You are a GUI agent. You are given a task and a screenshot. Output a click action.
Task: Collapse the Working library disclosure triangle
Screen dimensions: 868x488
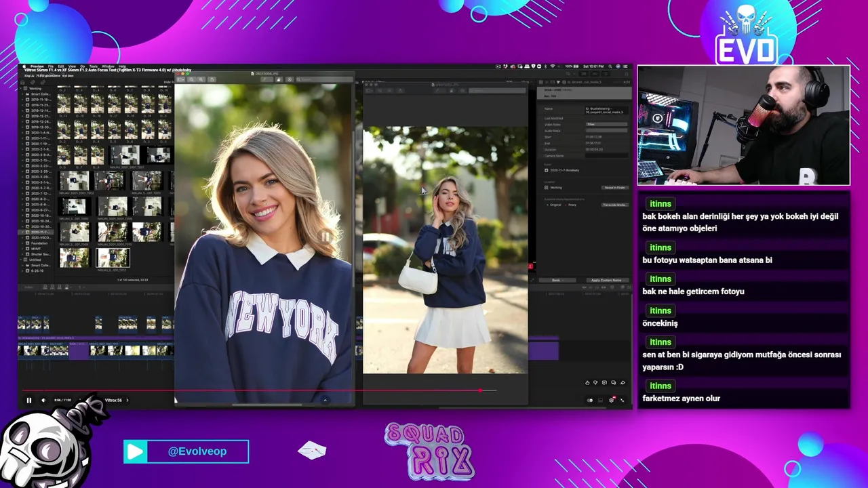coord(20,88)
